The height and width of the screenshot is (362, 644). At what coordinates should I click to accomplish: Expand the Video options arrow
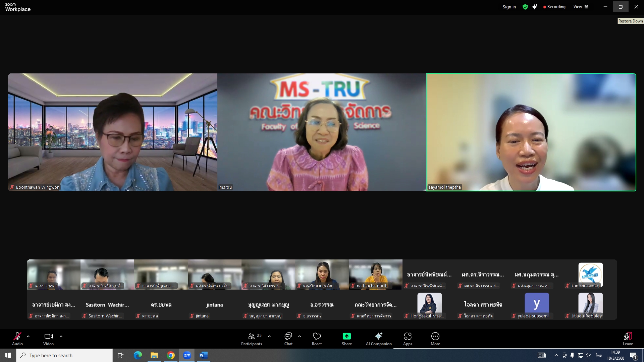pyautogui.click(x=61, y=336)
